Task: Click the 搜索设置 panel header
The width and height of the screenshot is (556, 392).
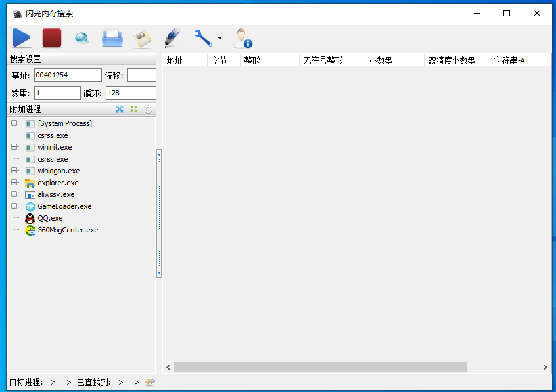Action: pyautogui.click(x=81, y=59)
